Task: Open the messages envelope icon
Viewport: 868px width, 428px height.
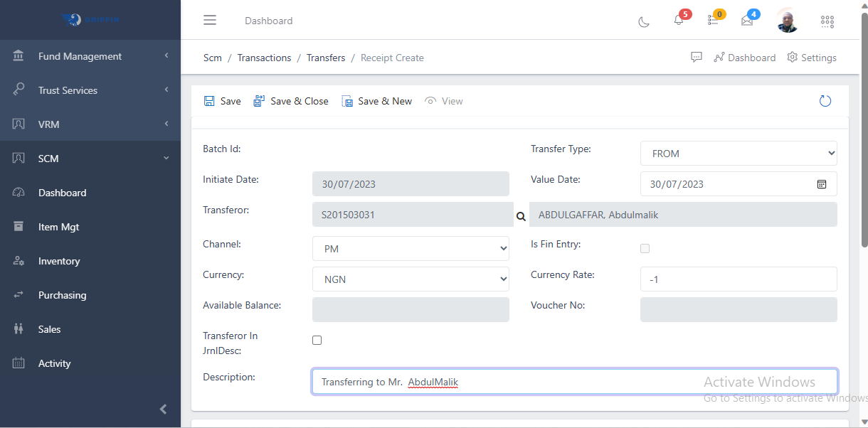Action: (747, 21)
